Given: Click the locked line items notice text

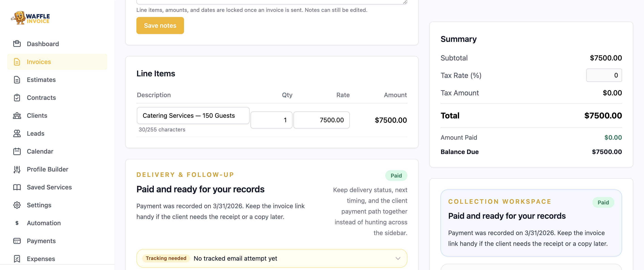Looking at the screenshot, I should [252, 10].
